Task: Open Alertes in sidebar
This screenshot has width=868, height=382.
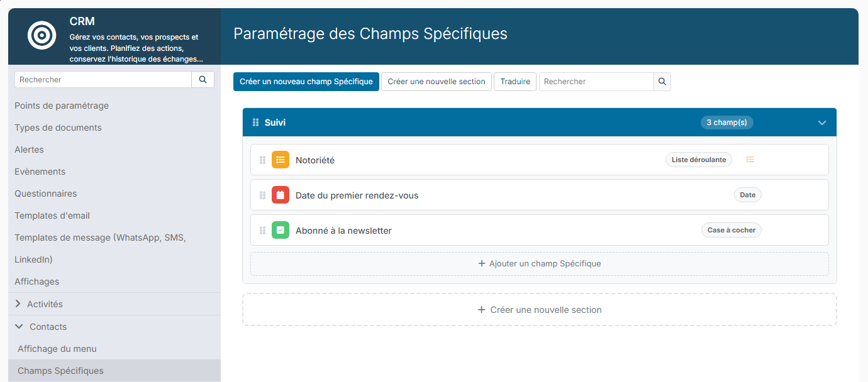Action: (x=29, y=150)
